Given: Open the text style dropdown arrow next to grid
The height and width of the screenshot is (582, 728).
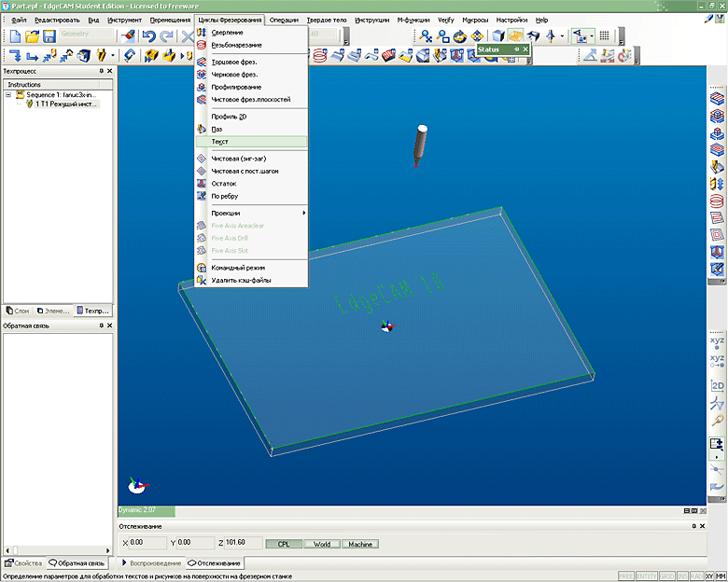Looking at the screenshot, I should click(592, 36).
